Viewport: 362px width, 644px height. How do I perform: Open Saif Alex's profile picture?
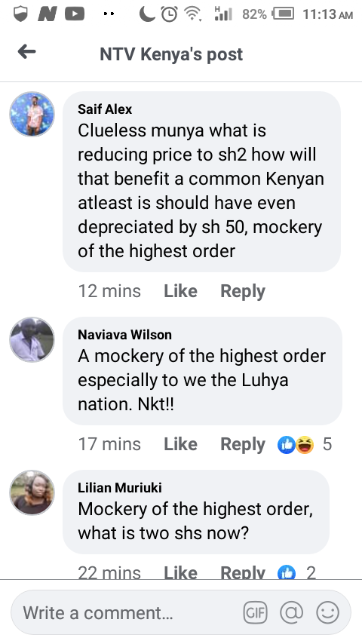point(32,114)
